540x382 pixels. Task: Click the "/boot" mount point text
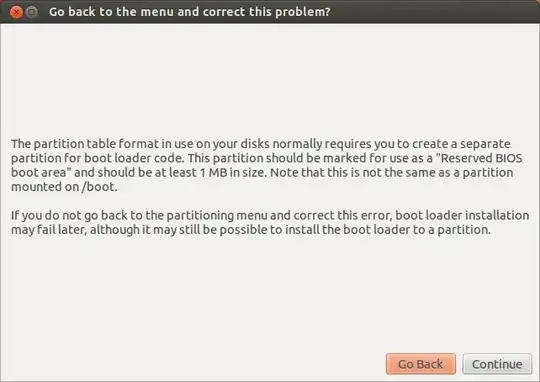(98, 187)
